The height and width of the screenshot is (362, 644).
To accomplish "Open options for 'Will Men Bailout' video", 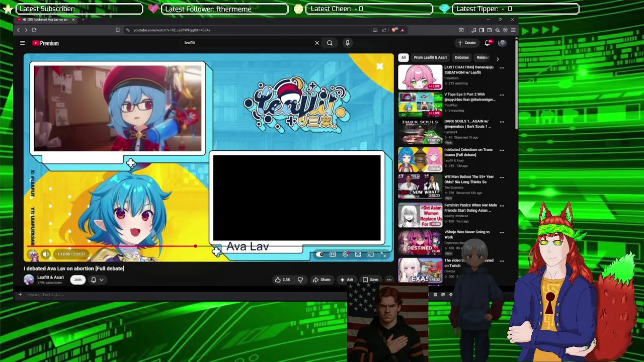I will pos(502,177).
